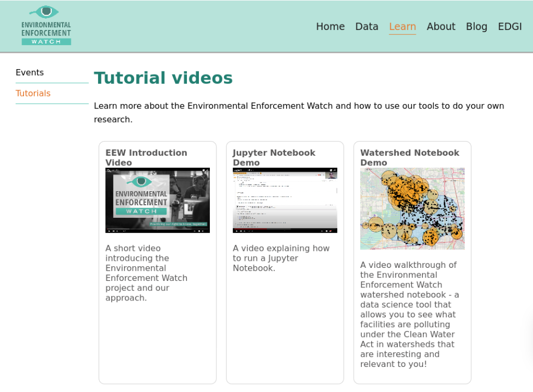Select Tutorials in the sidebar

tap(33, 94)
